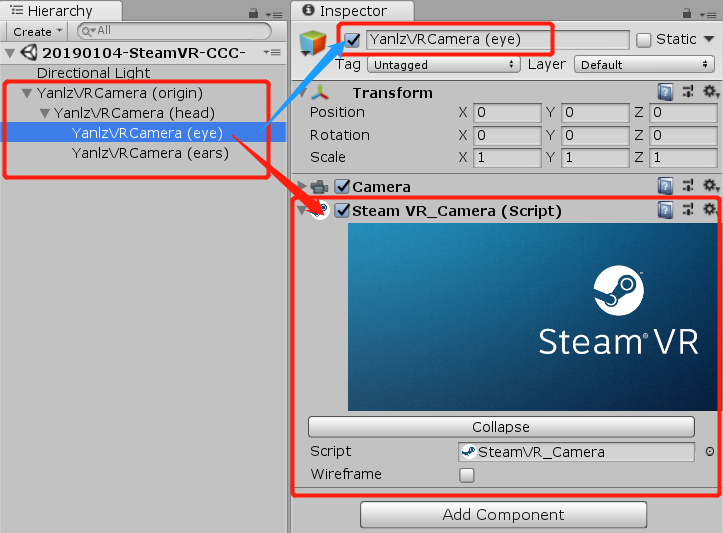Open the Camera presets icon
The height and width of the screenshot is (533, 723).
click(687, 186)
